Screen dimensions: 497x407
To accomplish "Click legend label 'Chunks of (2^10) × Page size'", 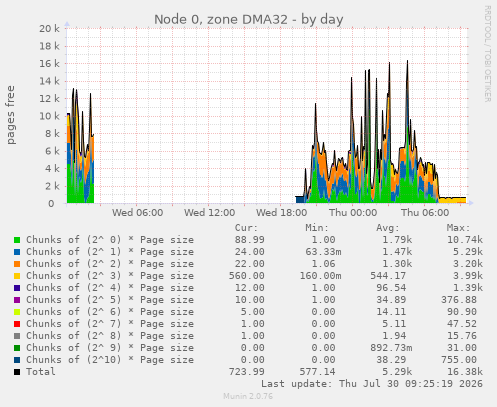I will pos(110,360).
